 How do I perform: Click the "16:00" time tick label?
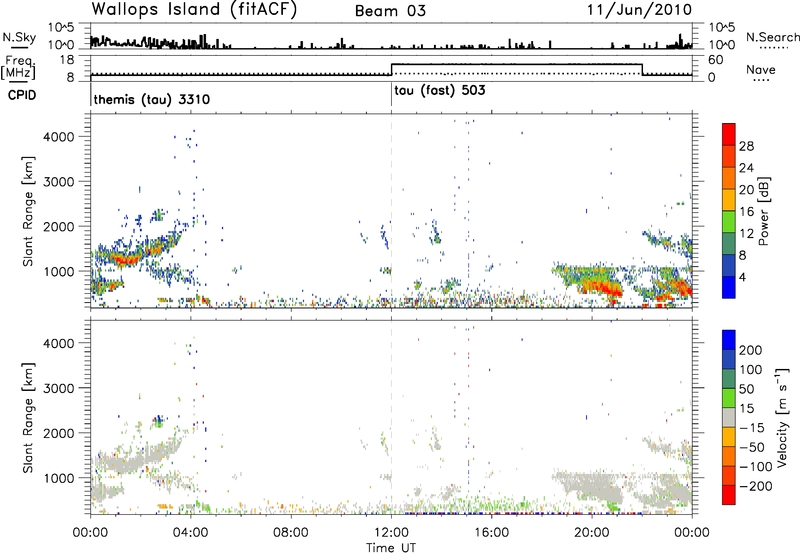coord(491,533)
